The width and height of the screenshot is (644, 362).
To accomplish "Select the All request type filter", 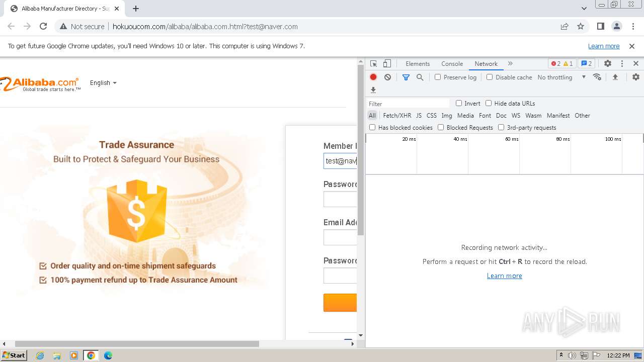I will click(372, 116).
